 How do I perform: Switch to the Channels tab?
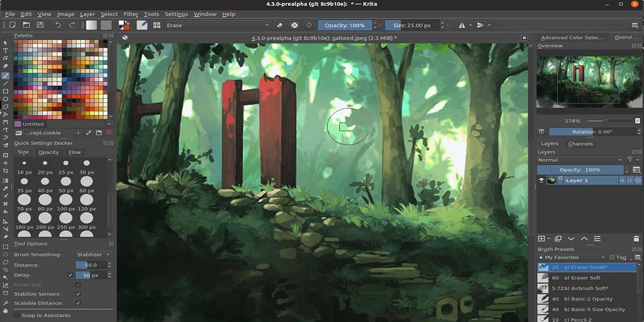[580, 143]
